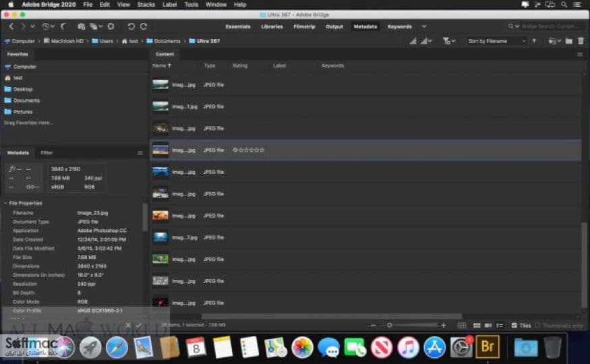
Task: Open the filter items by rating dropdown
Action: pyautogui.click(x=449, y=41)
